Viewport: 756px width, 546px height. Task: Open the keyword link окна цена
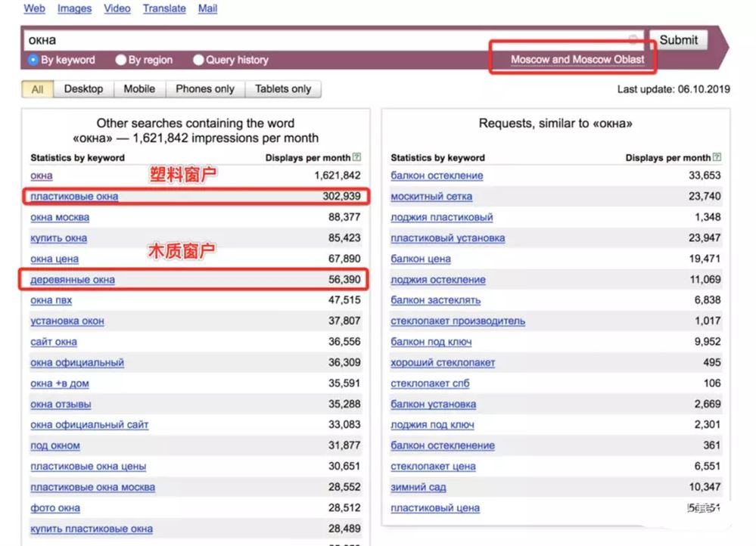[x=54, y=259]
